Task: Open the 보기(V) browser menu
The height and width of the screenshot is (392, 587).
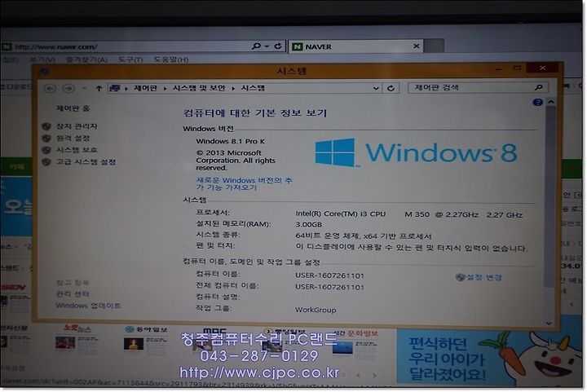Action: (x=42, y=59)
